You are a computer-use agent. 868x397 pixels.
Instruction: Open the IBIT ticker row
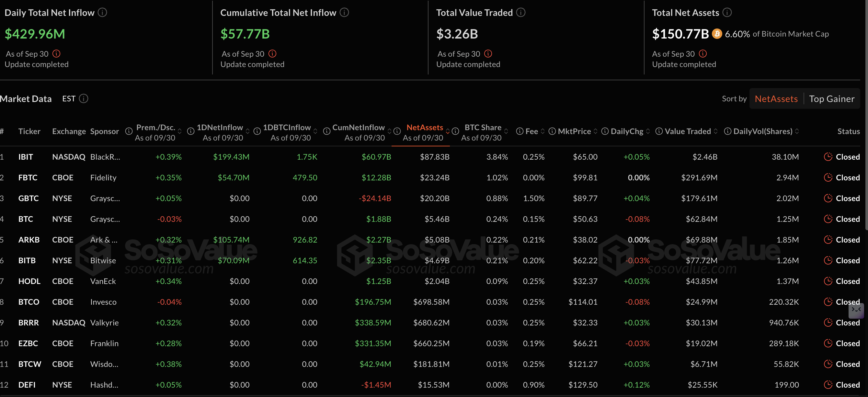point(26,157)
